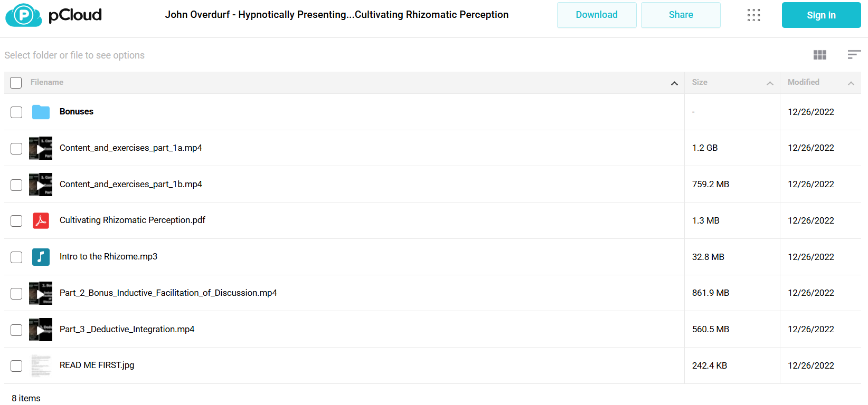Image resolution: width=868 pixels, height=405 pixels.
Task: Open Content_and_exercises_part_1a.mp4 file name
Action: (131, 148)
